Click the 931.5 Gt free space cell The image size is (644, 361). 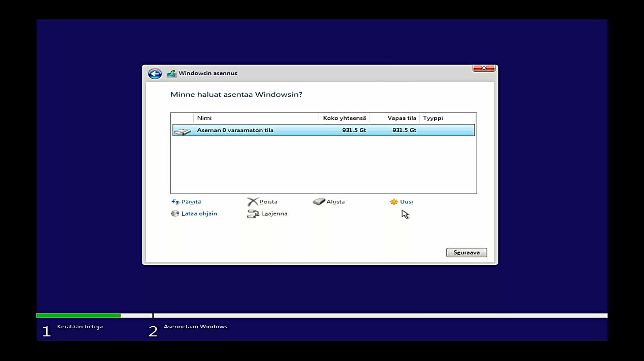point(404,130)
